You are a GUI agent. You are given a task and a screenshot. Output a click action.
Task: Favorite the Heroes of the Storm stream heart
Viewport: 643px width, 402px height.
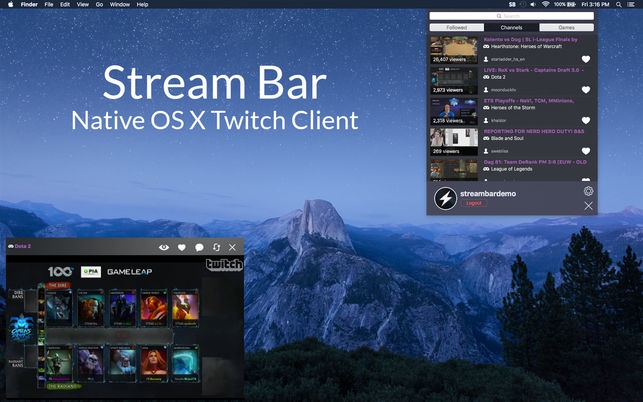tap(586, 121)
